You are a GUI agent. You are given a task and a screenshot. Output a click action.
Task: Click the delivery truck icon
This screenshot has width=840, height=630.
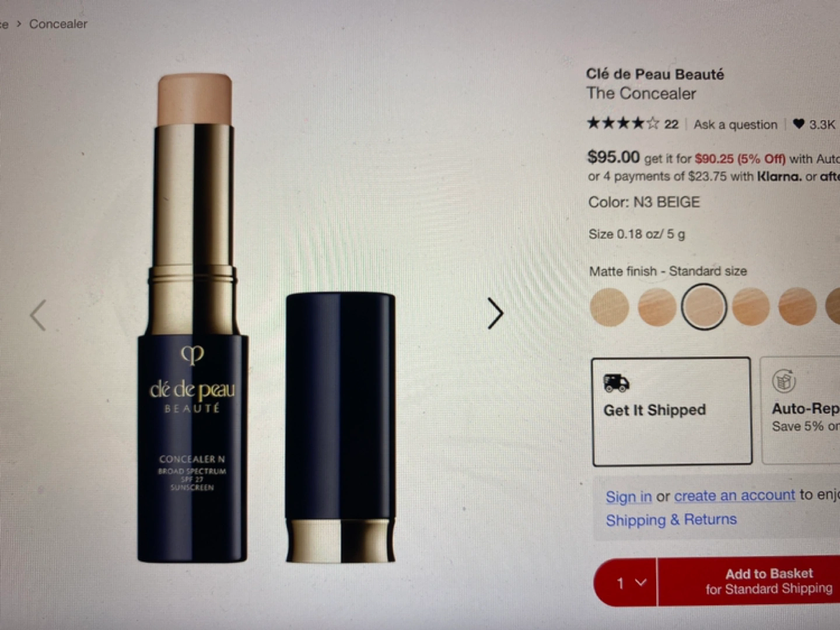616,383
